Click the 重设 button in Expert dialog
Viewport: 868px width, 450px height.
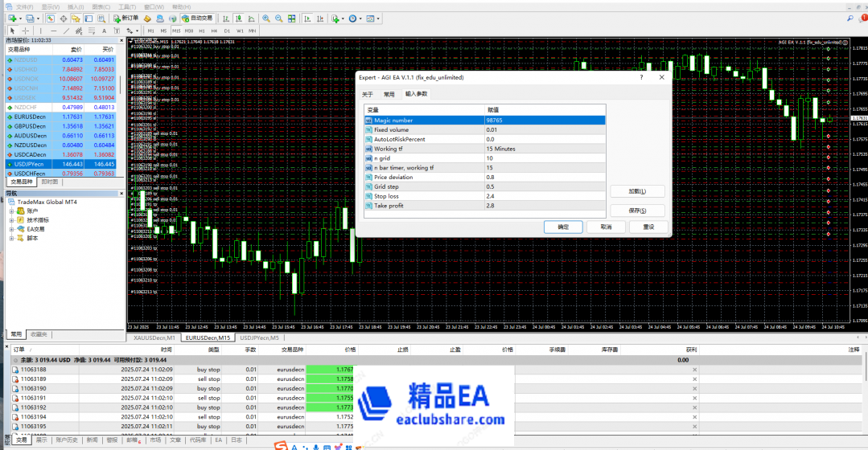pos(648,227)
